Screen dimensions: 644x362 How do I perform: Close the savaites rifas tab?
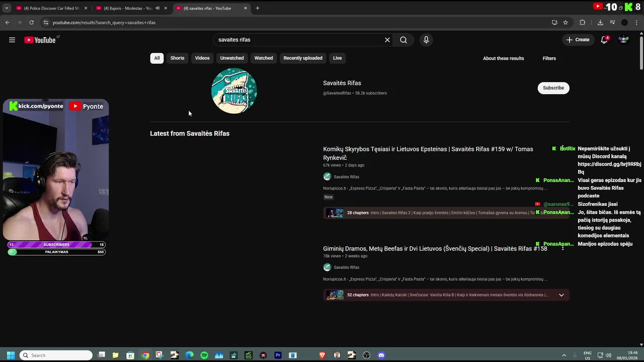pos(246,8)
